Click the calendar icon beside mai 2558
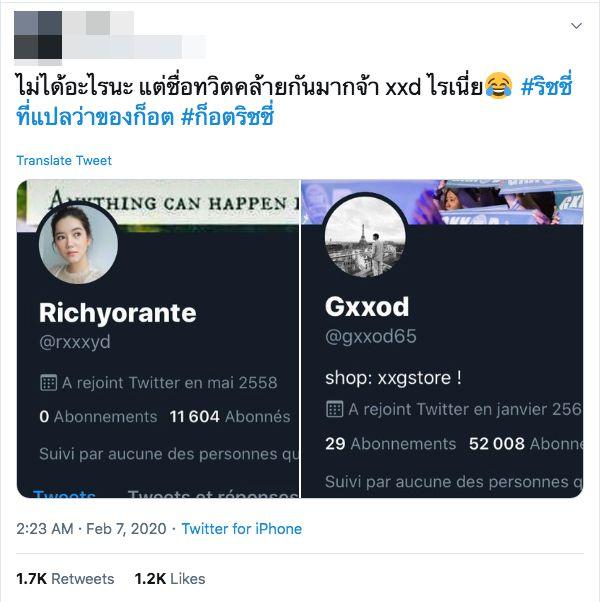This screenshot has height=602, width=600. click(48, 383)
